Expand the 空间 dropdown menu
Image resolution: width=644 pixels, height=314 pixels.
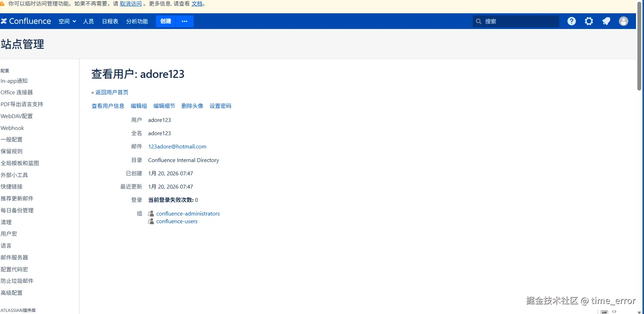tap(67, 21)
